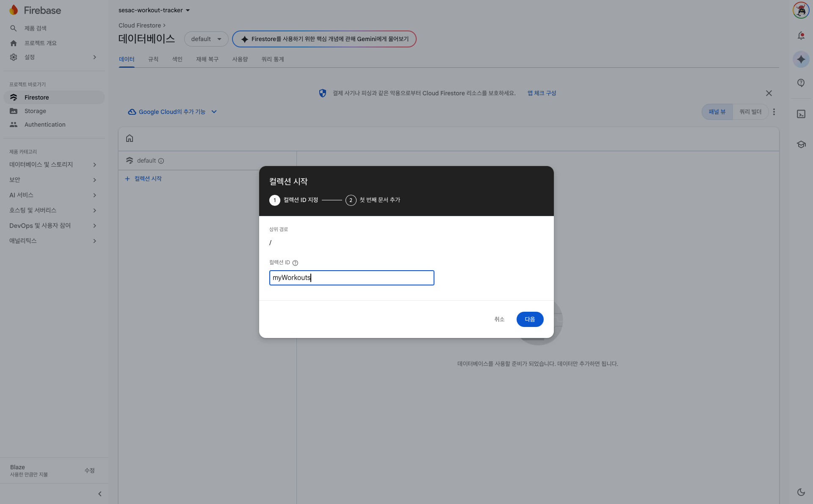This screenshot has height=504, width=813.
Task: Expand 데이터베이스 및 스토리지 category
Action: point(53,165)
